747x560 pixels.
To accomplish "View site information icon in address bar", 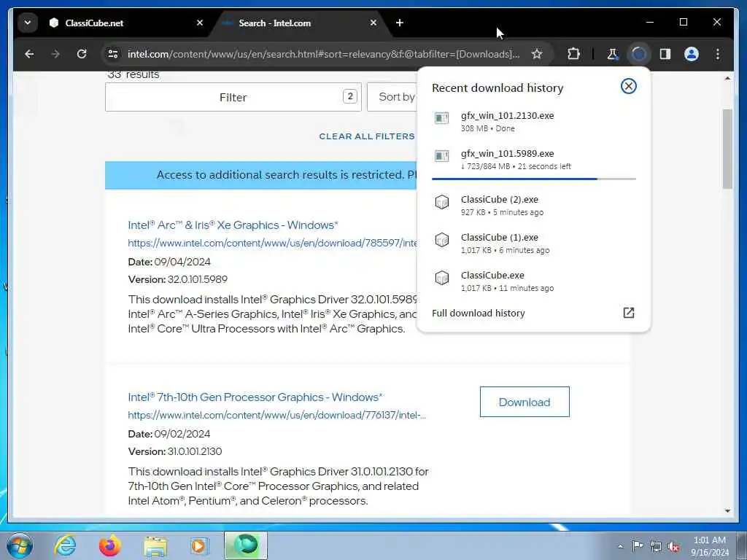I will [113, 54].
